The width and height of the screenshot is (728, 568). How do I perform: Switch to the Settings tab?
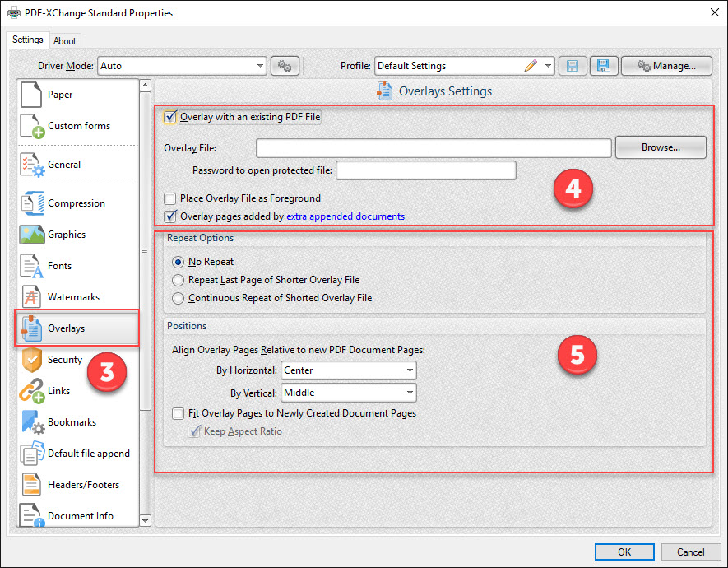coord(28,40)
